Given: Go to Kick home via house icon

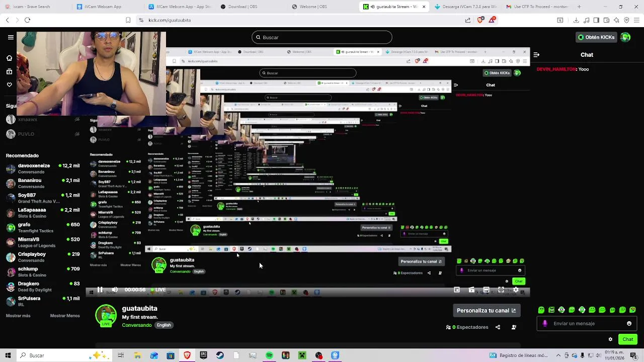Looking at the screenshot, I should click(9, 58).
